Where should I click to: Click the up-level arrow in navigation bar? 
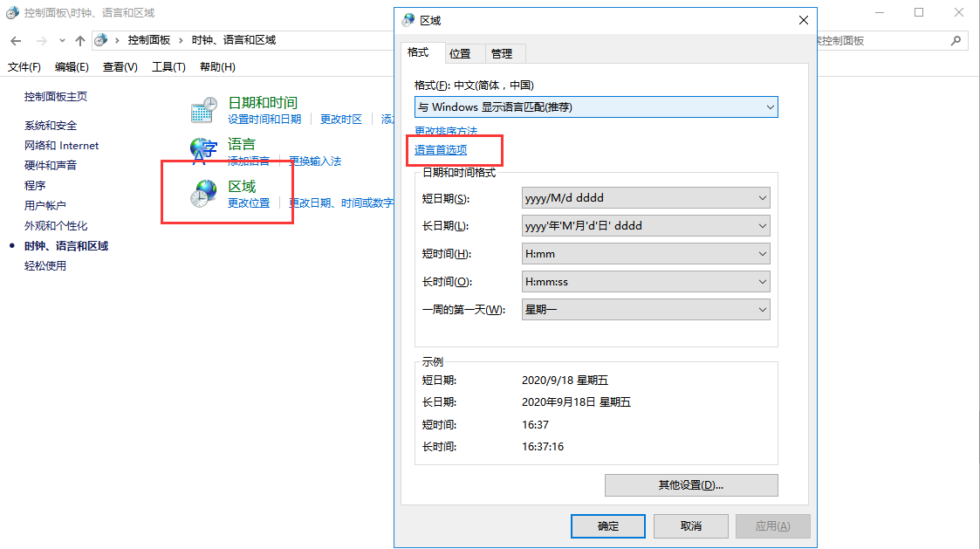pyautogui.click(x=80, y=40)
